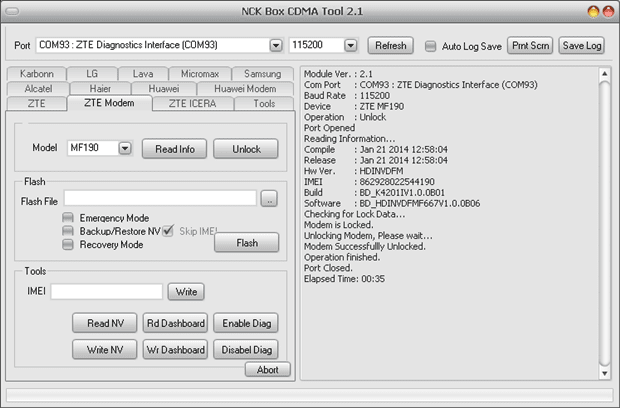Switch to the Alcatel tab
620x408 pixels.
[38, 89]
